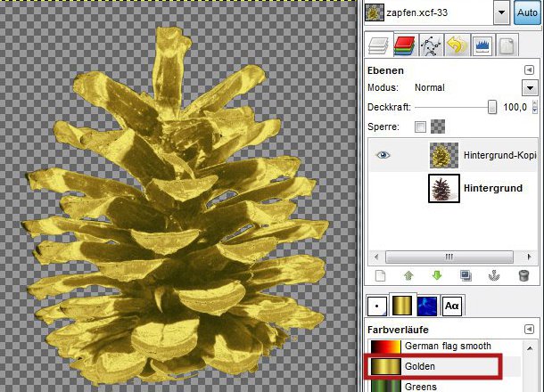Image resolution: width=544 pixels, height=392 pixels.
Task: Delete the layer with the trash icon
Action: coord(523,276)
